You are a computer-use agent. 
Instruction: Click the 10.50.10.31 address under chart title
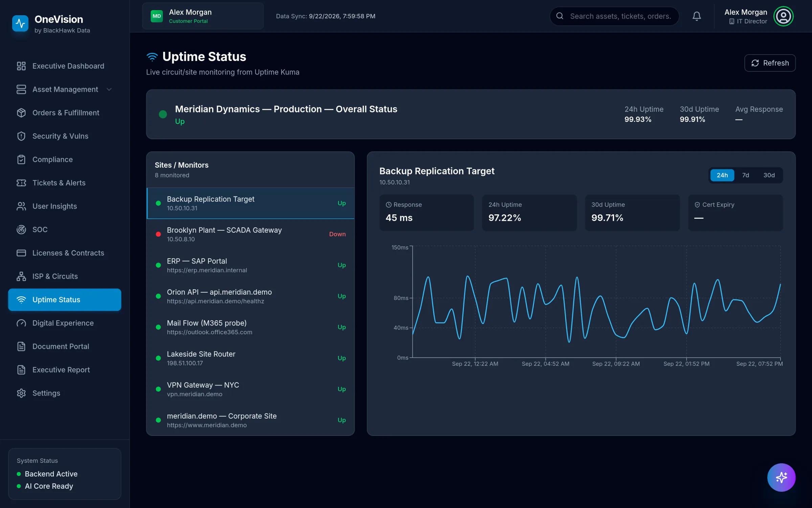[x=394, y=182]
